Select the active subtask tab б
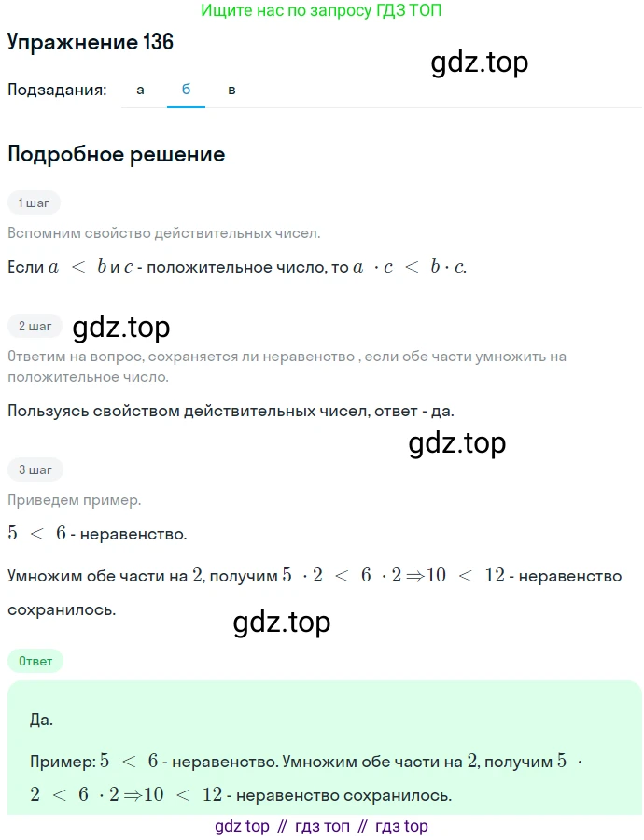Image resolution: width=644 pixels, height=840 pixels. coord(186,90)
